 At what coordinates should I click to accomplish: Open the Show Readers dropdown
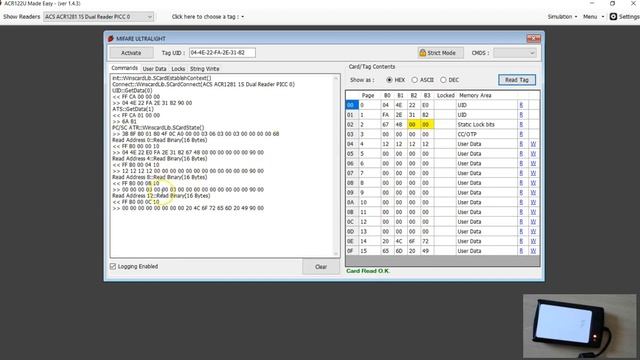[98, 17]
